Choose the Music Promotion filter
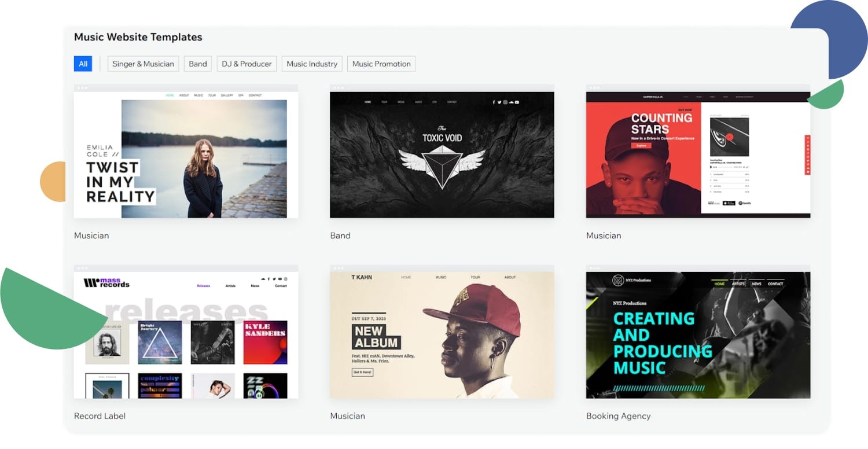This screenshot has width=868, height=449. tap(381, 64)
